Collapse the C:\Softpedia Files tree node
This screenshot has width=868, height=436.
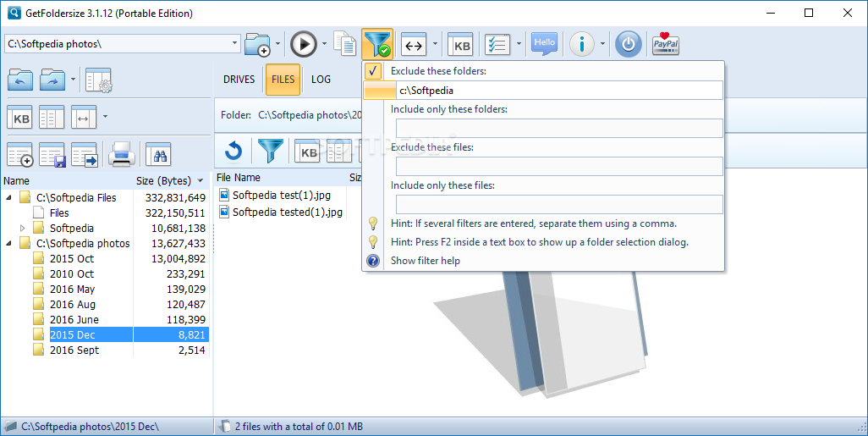(x=8, y=197)
